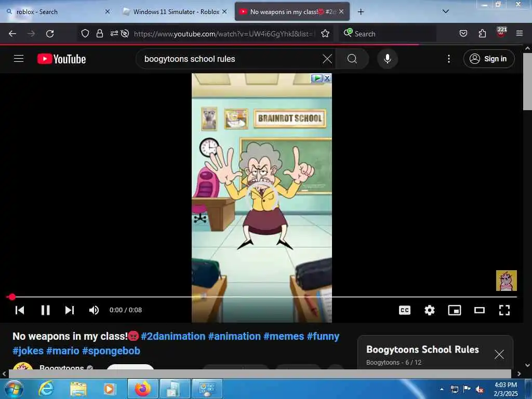532x399 pixels.
Task: Click the autoplay blocked icon in address bar
Action: click(x=125, y=33)
